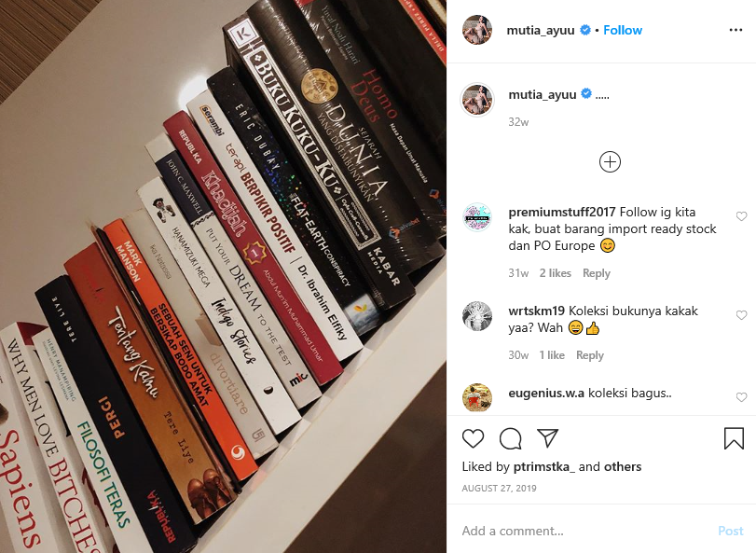Save post with bookmark icon
The image size is (756, 553).
coord(734,438)
